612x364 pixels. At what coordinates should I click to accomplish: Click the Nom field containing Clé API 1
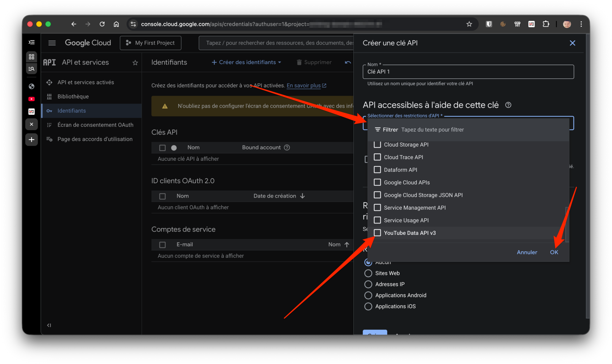point(468,72)
